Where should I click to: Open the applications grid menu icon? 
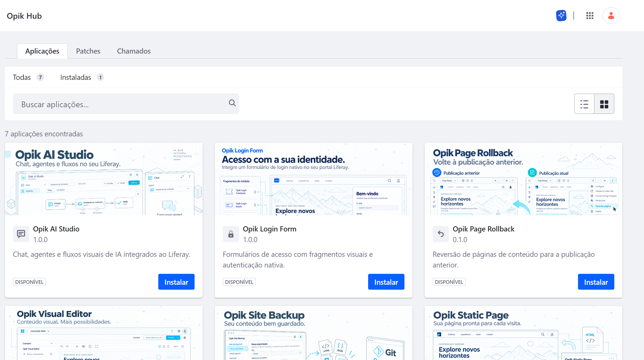coord(590,16)
